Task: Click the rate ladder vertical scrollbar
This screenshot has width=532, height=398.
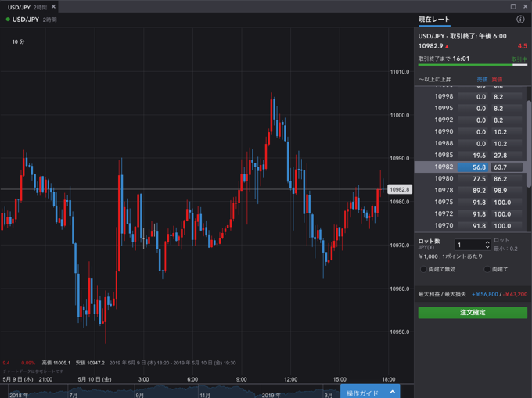Action: coord(529,143)
